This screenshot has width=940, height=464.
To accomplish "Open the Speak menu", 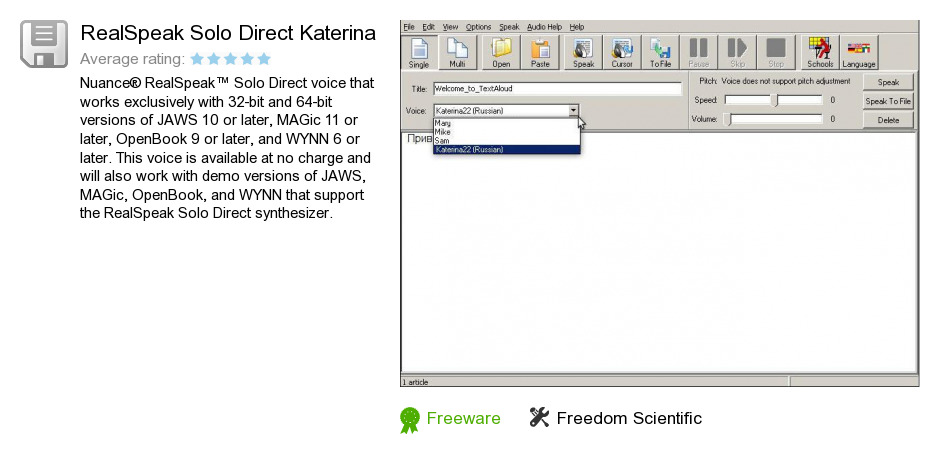I will (509, 27).
